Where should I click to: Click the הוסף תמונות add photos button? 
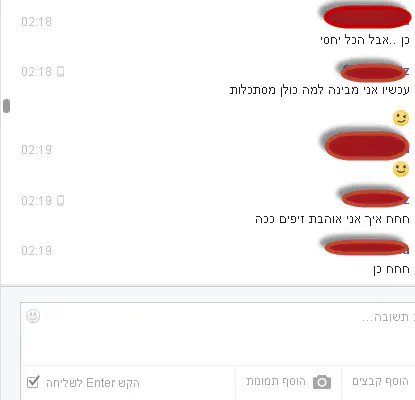coord(289,382)
